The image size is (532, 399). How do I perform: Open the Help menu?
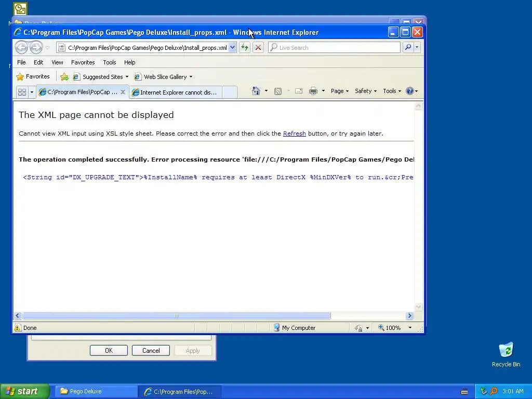[129, 62]
